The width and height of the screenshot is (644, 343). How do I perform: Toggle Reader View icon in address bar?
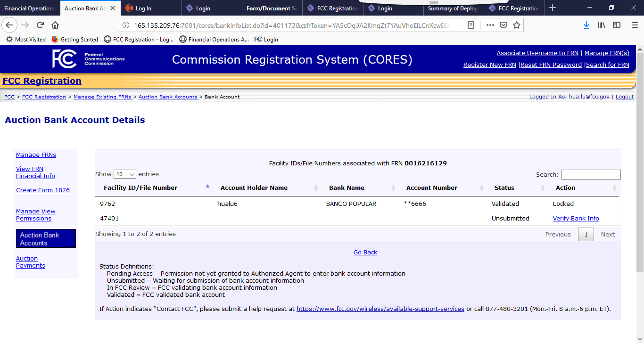pos(471,25)
